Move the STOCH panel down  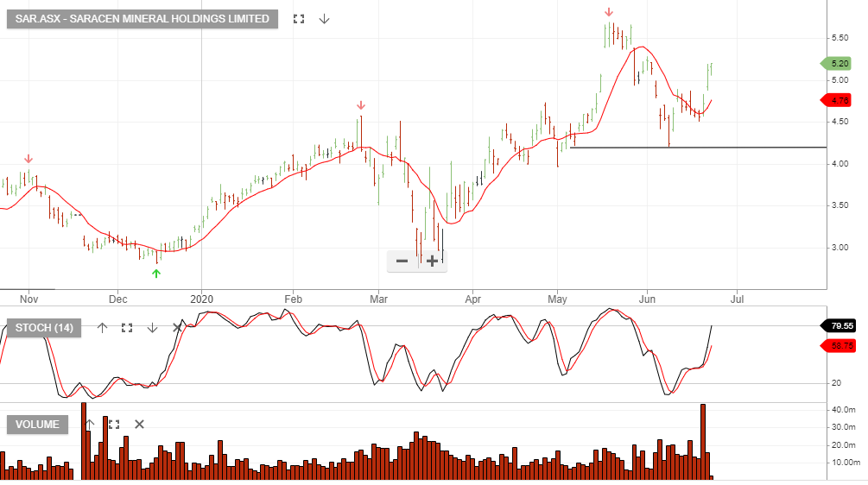point(152,328)
